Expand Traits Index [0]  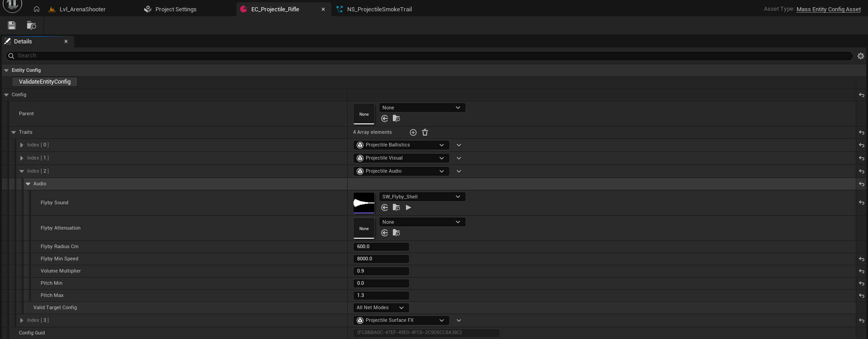click(x=22, y=145)
